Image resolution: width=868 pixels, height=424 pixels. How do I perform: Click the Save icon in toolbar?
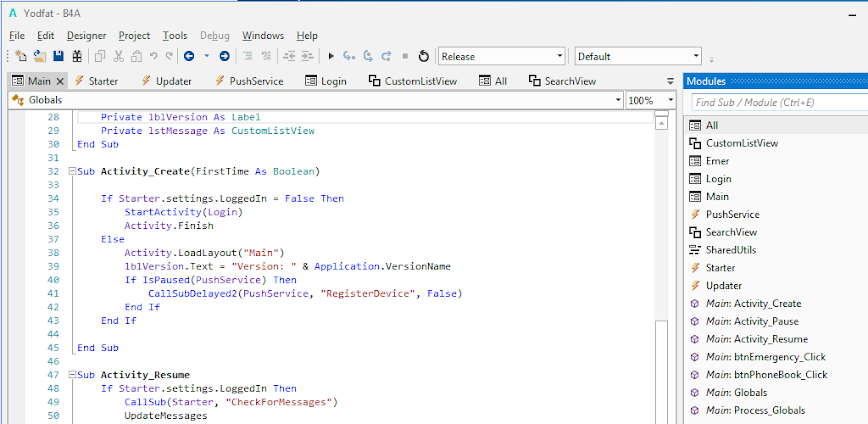pyautogui.click(x=58, y=56)
